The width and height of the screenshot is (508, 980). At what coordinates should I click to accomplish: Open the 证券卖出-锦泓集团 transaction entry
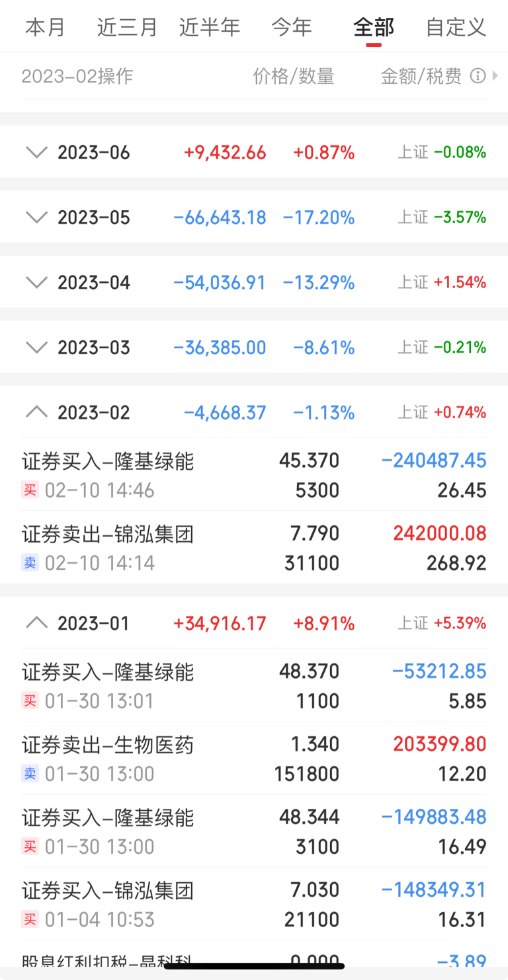(254, 548)
